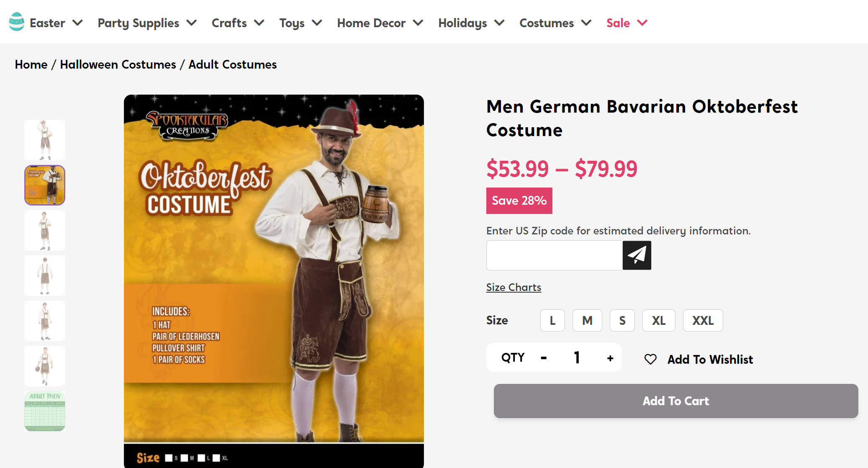Decrease quantity with the minus button
This screenshot has width=868, height=468.
[544, 358]
